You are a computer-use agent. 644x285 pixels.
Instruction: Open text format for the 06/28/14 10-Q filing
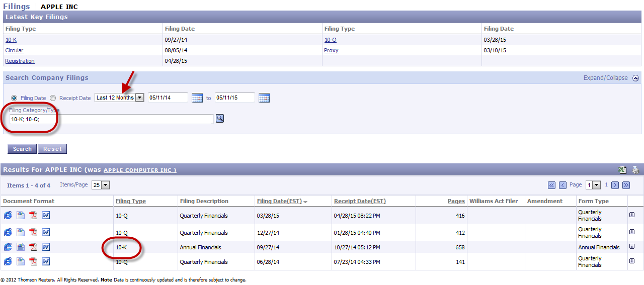coord(21,261)
